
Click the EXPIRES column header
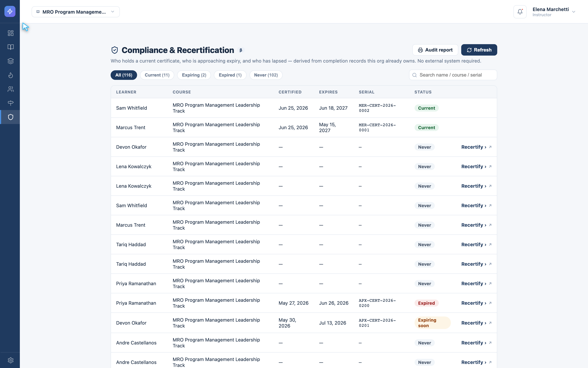pyautogui.click(x=328, y=92)
